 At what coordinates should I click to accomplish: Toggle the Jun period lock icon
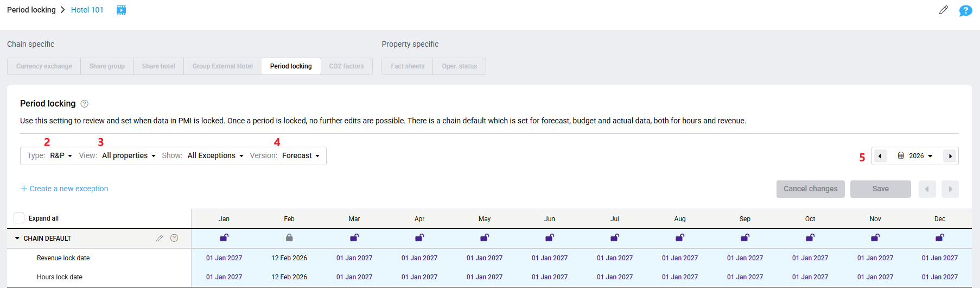tap(550, 237)
